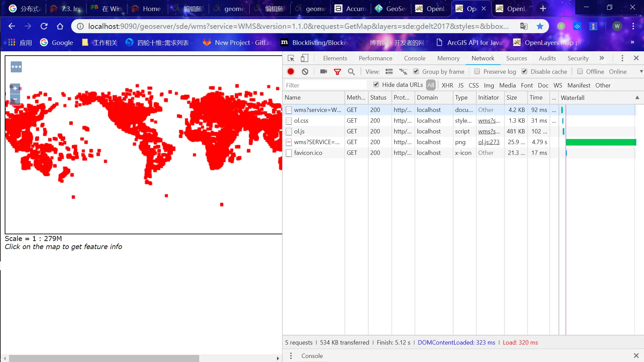Expand more DevTools tabs chevron
Screen dimensions: 644x362
tap(602, 58)
